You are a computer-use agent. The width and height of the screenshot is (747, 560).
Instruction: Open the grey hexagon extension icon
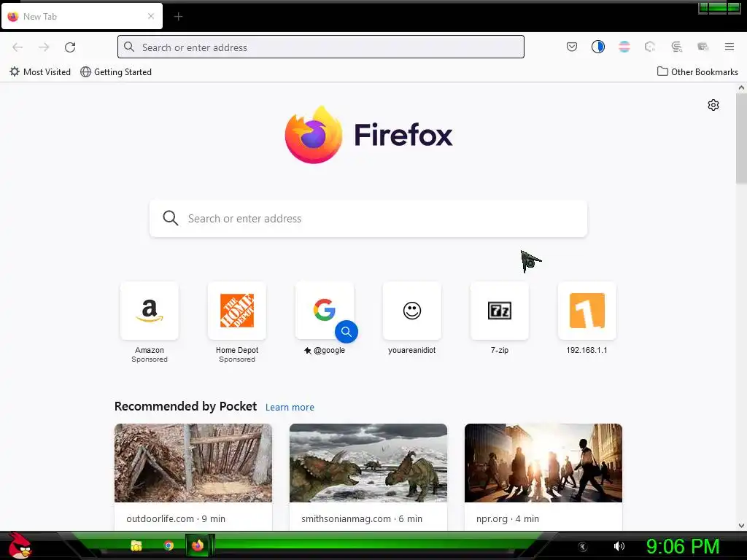click(650, 47)
